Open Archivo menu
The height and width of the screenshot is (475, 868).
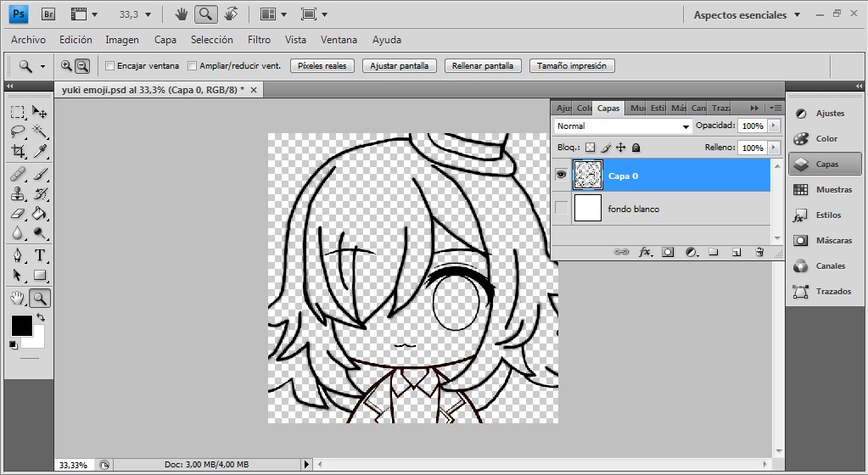(x=28, y=40)
